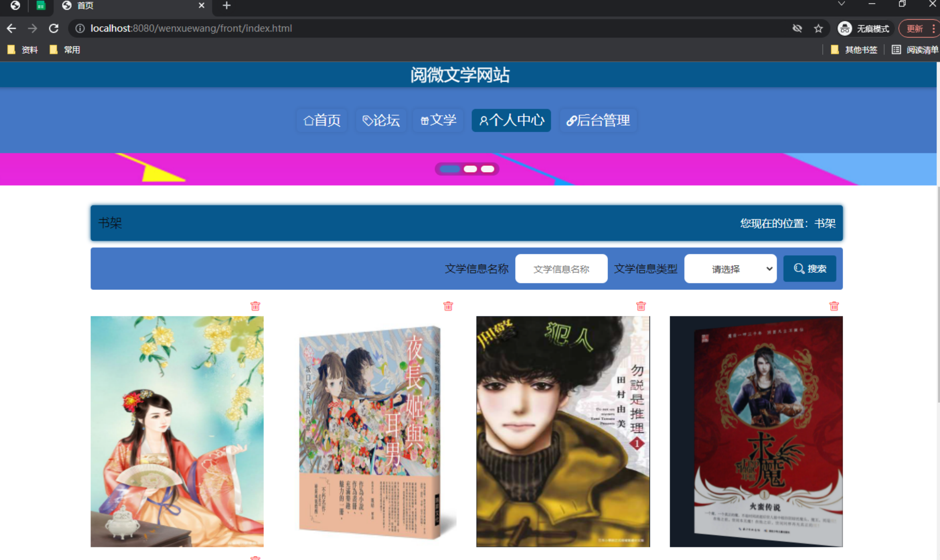Viewport: 940px width, 560px height.
Task: Click the address bar URL
Action: 191,28
